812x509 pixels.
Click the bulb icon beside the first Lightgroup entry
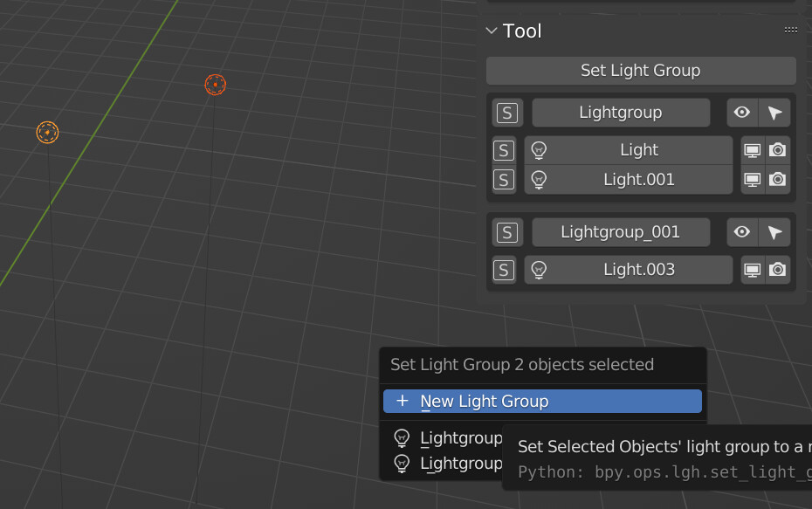click(x=402, y=437)
